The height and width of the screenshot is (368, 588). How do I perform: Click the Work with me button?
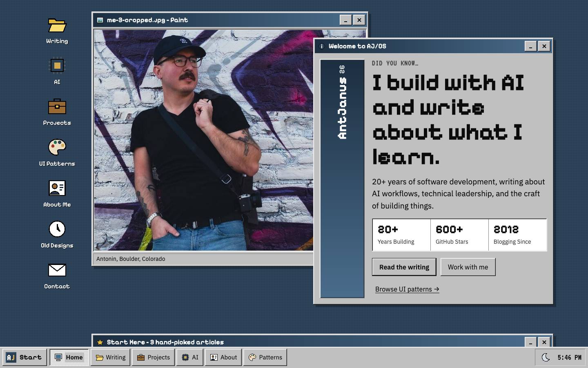(x=468, y=267)
